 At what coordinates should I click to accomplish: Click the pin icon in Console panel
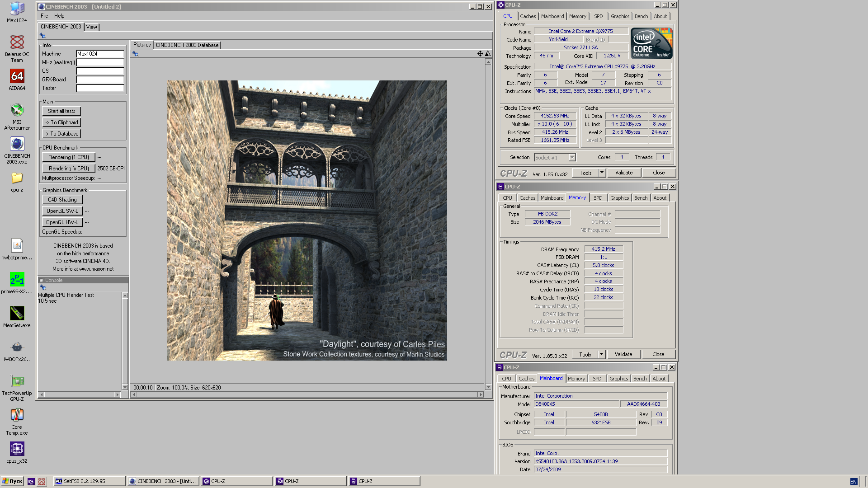(43, 287)
